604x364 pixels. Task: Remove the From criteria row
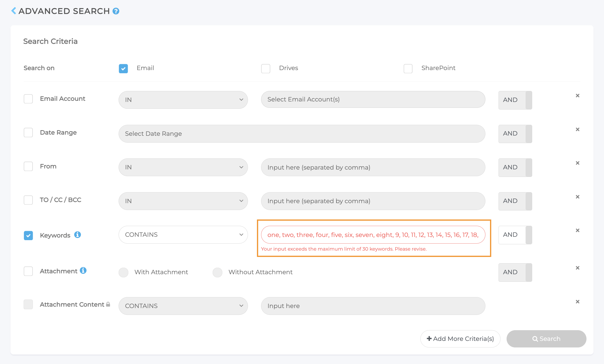pyautogui.click(x=577, y=163)
